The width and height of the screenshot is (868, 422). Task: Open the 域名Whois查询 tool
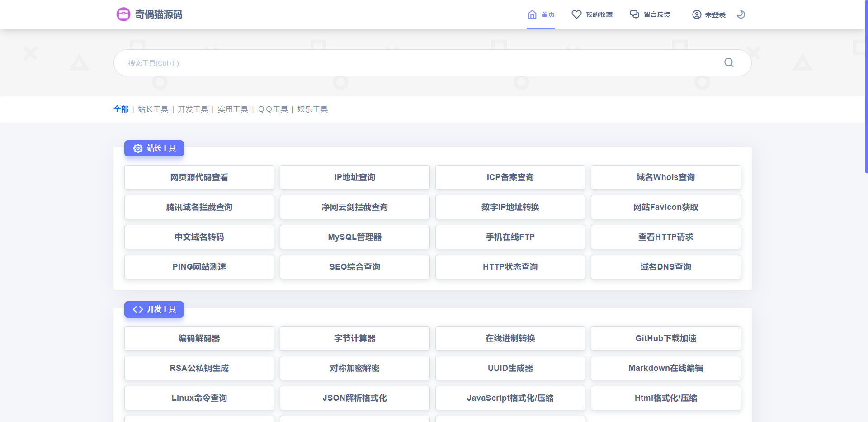tap(666, 177)
